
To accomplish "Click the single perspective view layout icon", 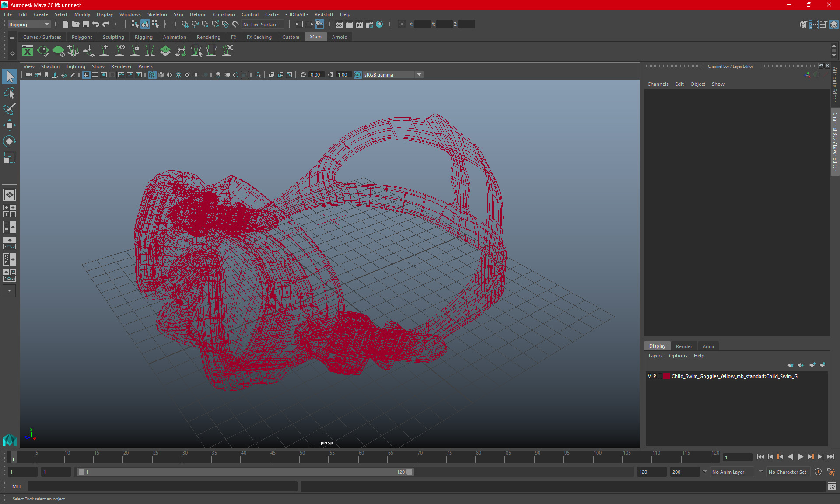I will (x=9, y=195).
